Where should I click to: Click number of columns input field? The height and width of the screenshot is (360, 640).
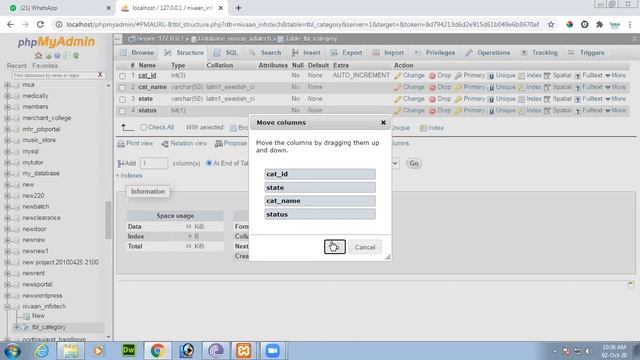pos(154,163)
